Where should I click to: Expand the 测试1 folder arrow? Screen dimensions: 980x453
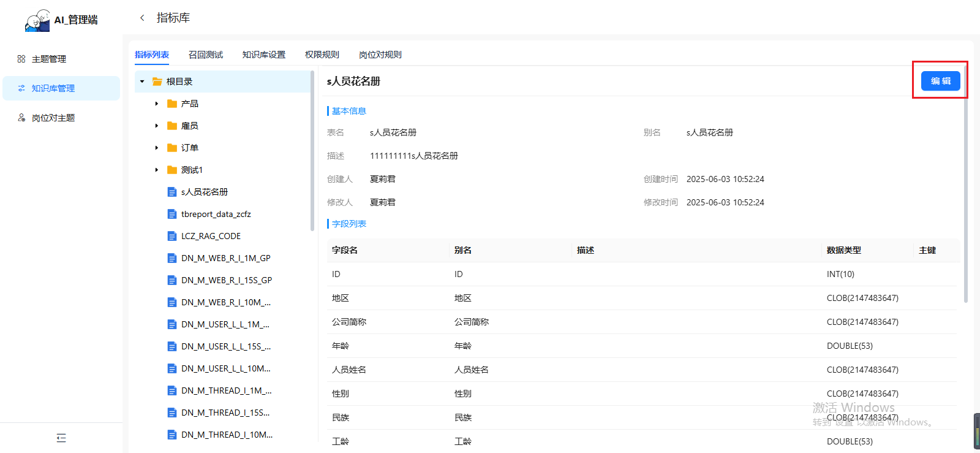coord(157,170)
